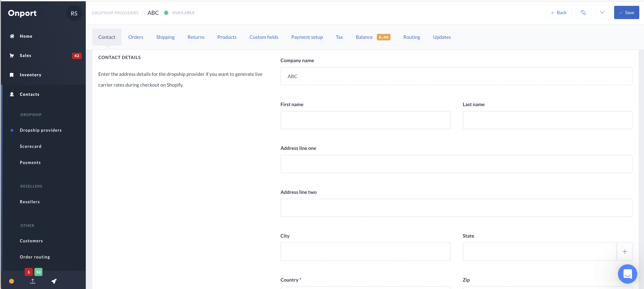Click the 0.00 balance badge
This screenshot has height=289, width=644.
click(x=384, y=37)
